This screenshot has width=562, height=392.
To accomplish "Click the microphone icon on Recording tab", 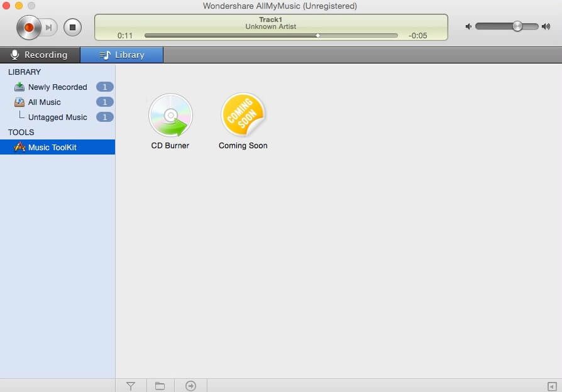I will pyautogui.click(x=14, y=55).
